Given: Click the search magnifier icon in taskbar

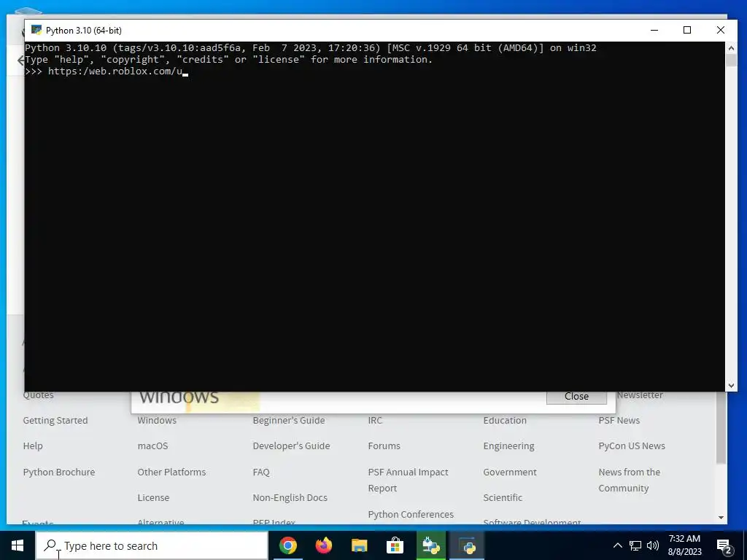Looking at the screenshot, I should (50, 545).
